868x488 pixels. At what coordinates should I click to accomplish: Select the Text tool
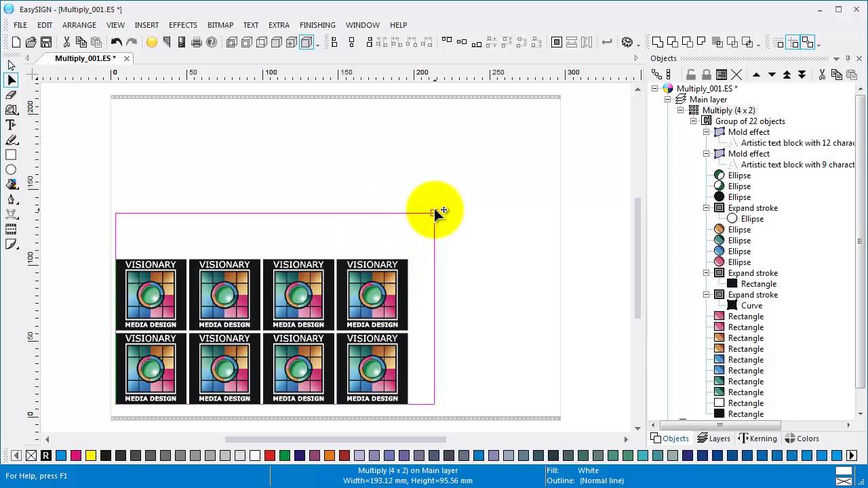click(x=11, y=125)
